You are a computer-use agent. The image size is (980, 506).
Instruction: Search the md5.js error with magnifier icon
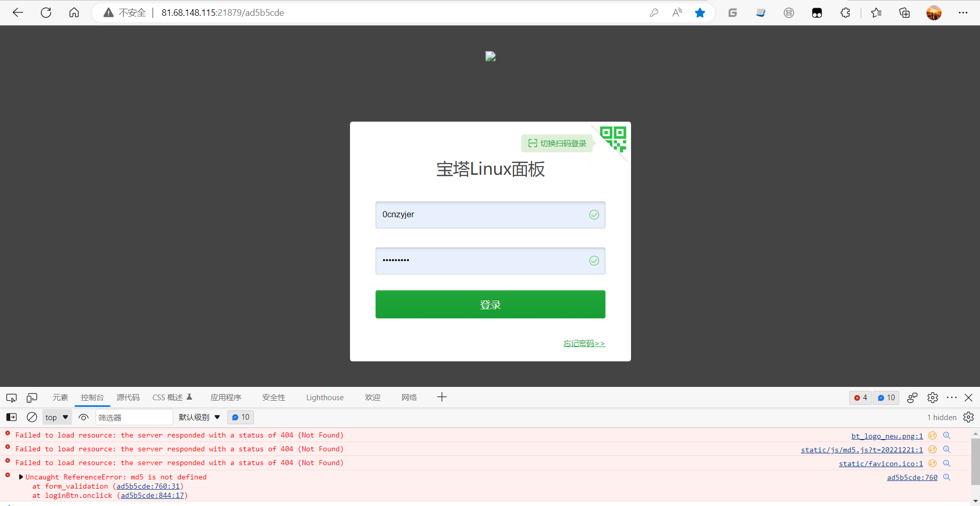tap(946, 449)
